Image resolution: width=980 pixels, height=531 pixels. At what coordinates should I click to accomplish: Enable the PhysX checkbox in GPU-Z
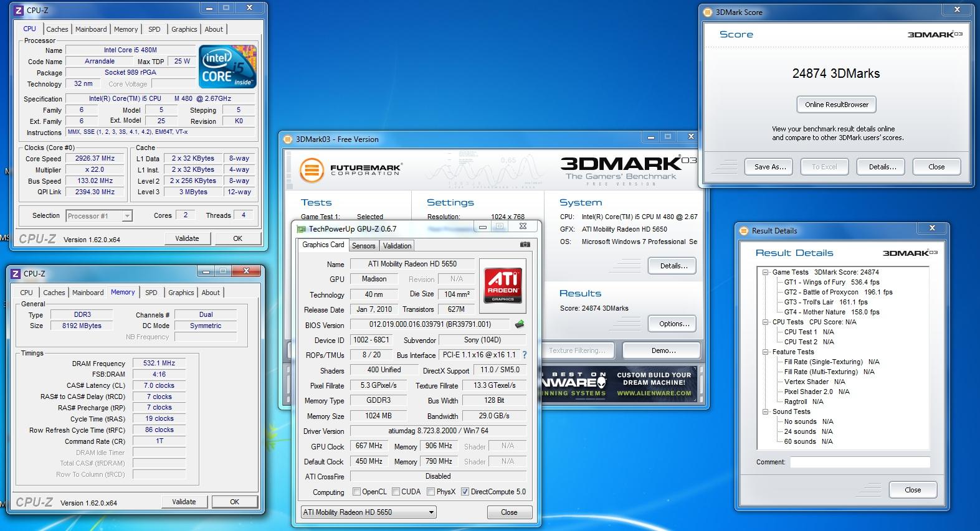(x=431, y=492)
